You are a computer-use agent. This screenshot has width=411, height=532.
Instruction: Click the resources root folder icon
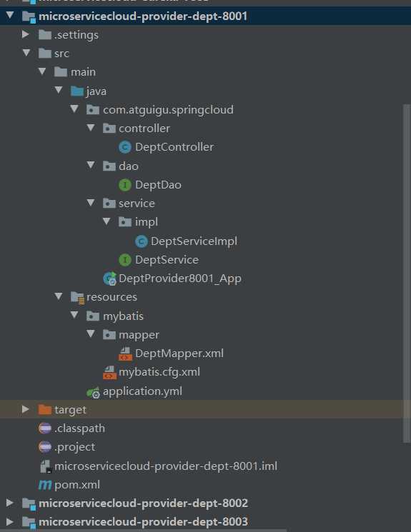tap(77, 298)
